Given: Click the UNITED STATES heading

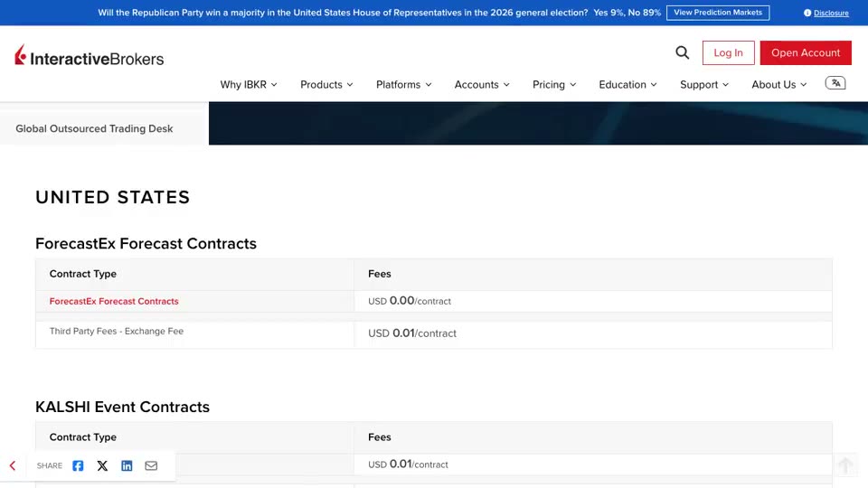Looking at the screenshot, I should (x=112, y=197).
